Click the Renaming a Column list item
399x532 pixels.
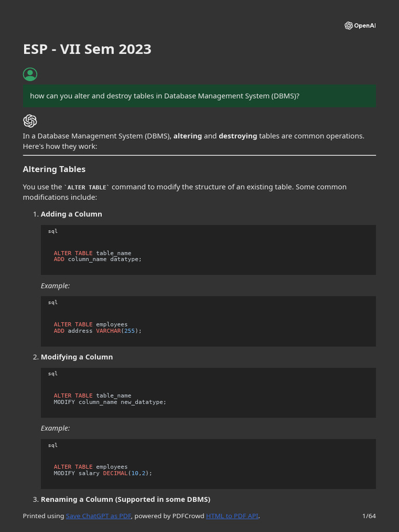(125, 499)
